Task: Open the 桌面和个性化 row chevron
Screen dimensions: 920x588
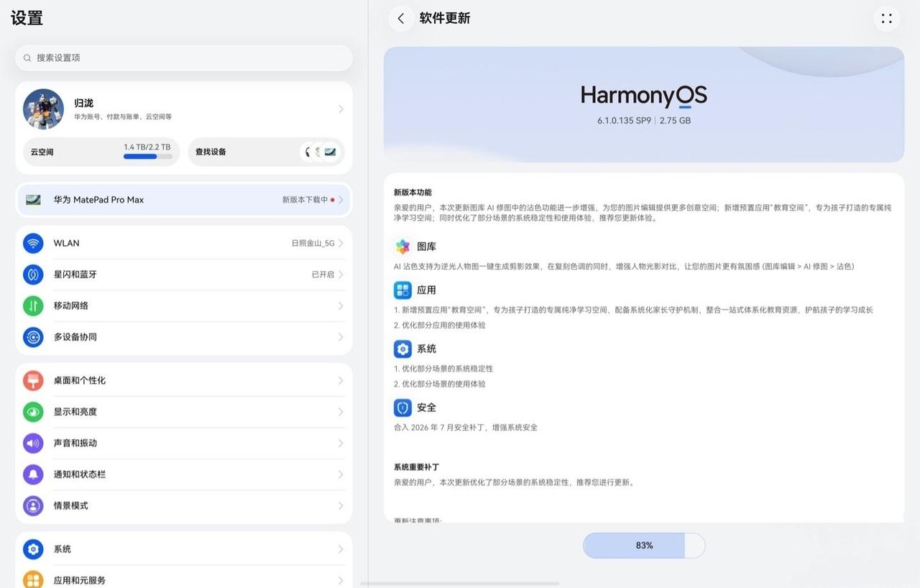Action: pos(341,380)
